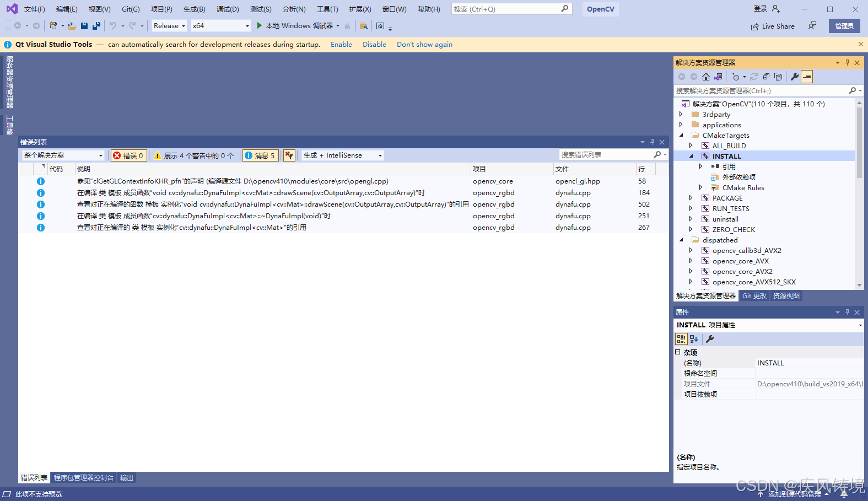Collapse the dispatched folder node
The image size is (868, 501).
click(681, 240)
